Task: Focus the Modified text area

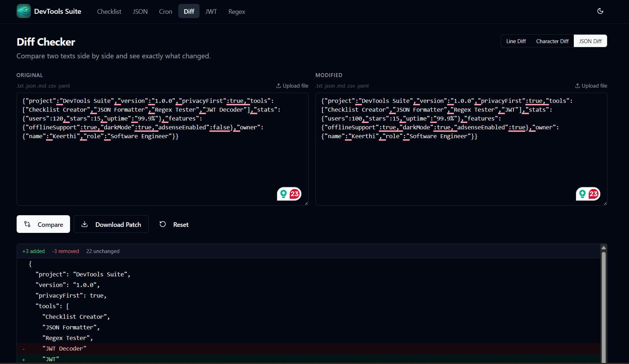Action: click(461, 149)
